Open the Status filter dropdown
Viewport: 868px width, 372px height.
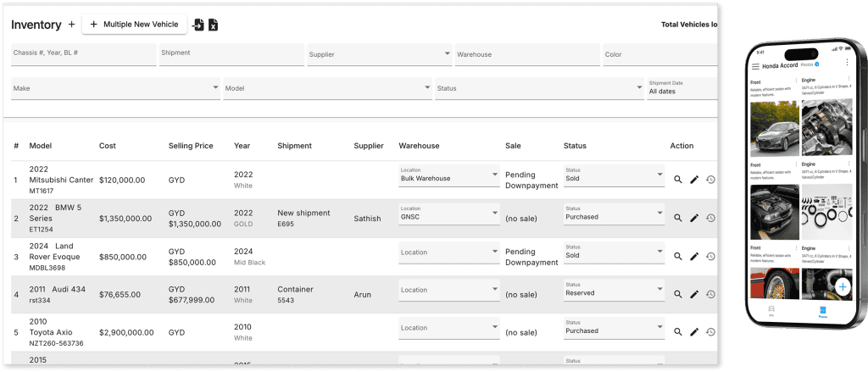[x=540, y=89]
